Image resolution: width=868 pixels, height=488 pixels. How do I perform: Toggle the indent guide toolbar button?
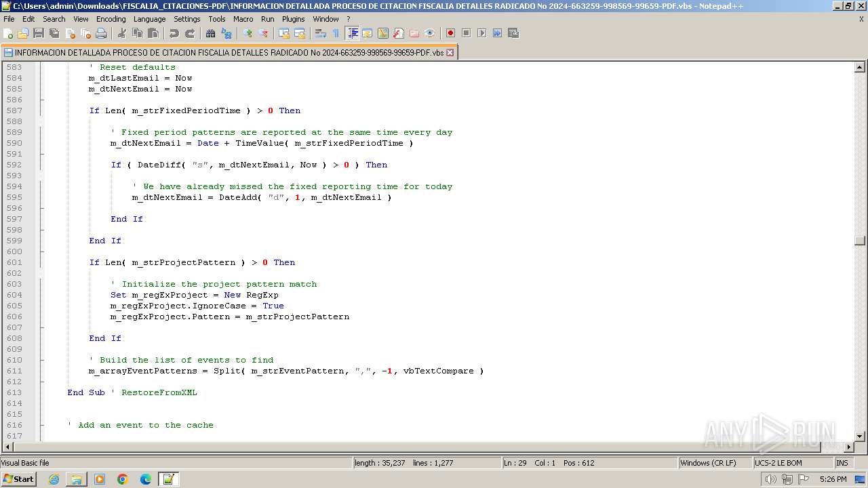352,33
